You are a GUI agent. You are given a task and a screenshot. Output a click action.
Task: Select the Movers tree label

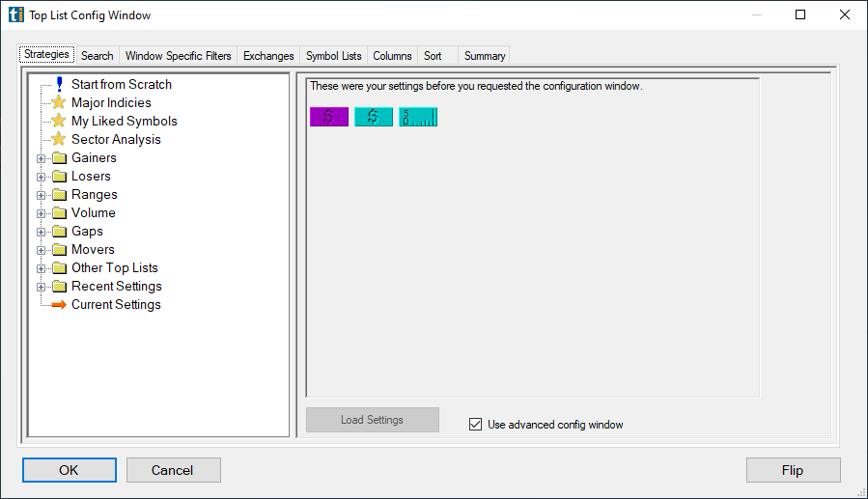pyautogui.click(x=93, y=249)
